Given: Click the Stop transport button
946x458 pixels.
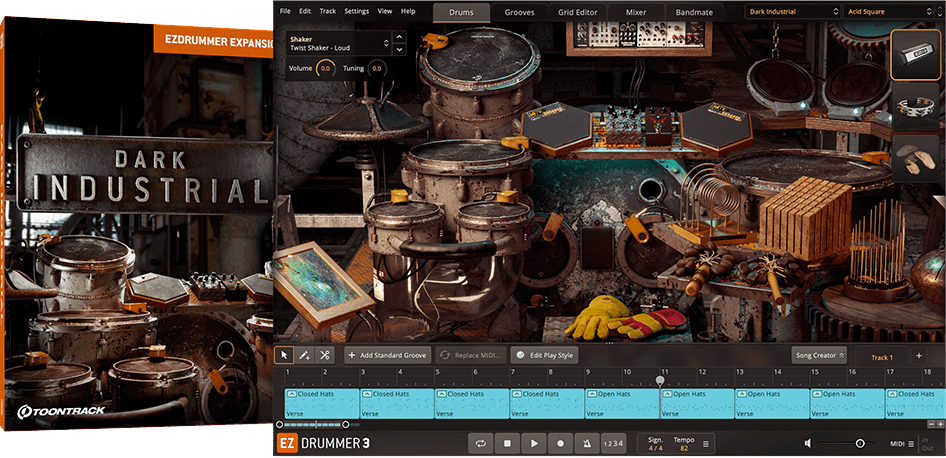Looking at the screenshot, I should [507, 444].
